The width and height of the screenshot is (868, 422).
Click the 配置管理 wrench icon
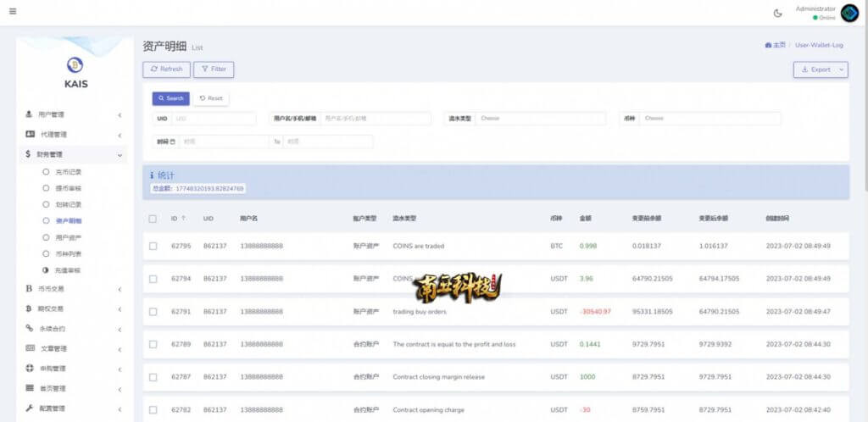click(30, 408)
